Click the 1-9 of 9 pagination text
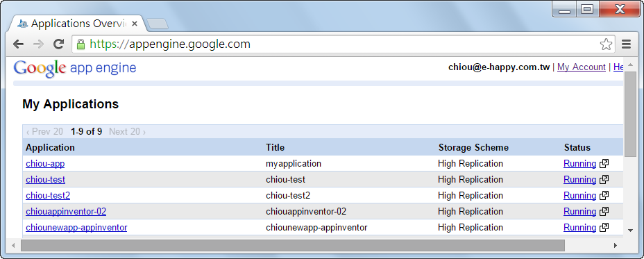This screenshot has height=259, width=644. point(86,131)
